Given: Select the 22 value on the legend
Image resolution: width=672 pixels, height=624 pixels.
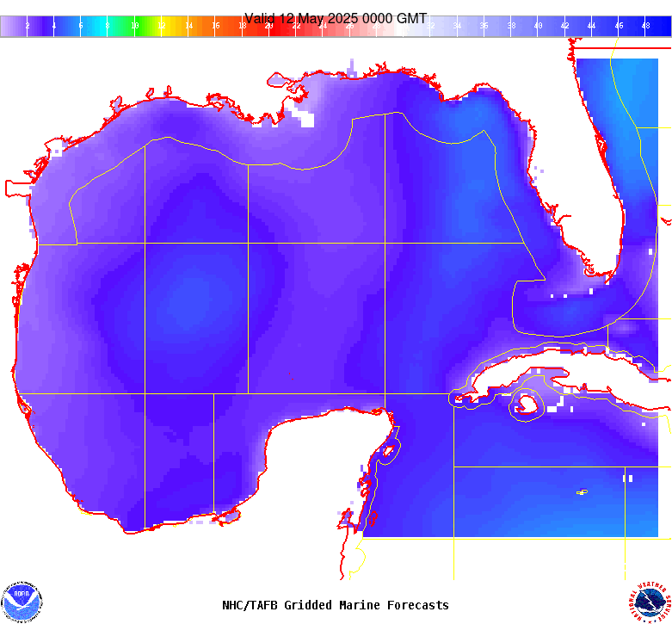Looking at the screenshot, I should (297, 26).
